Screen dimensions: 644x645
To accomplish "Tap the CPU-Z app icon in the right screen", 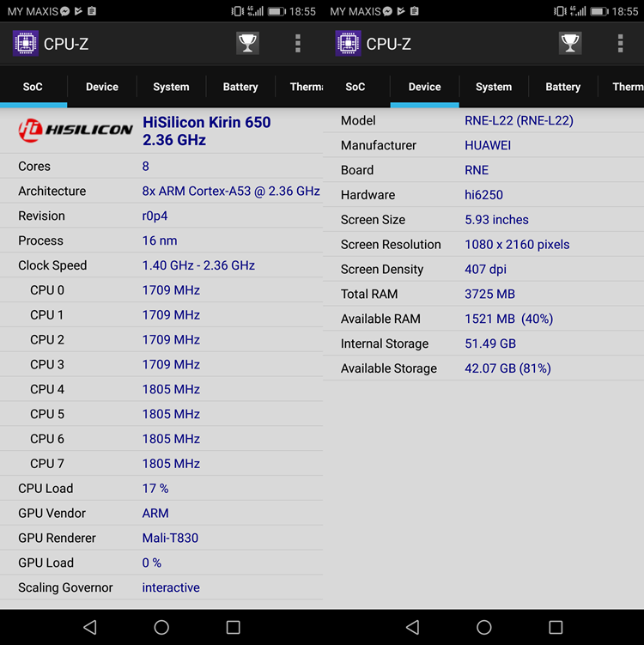I will coord(348,43).
